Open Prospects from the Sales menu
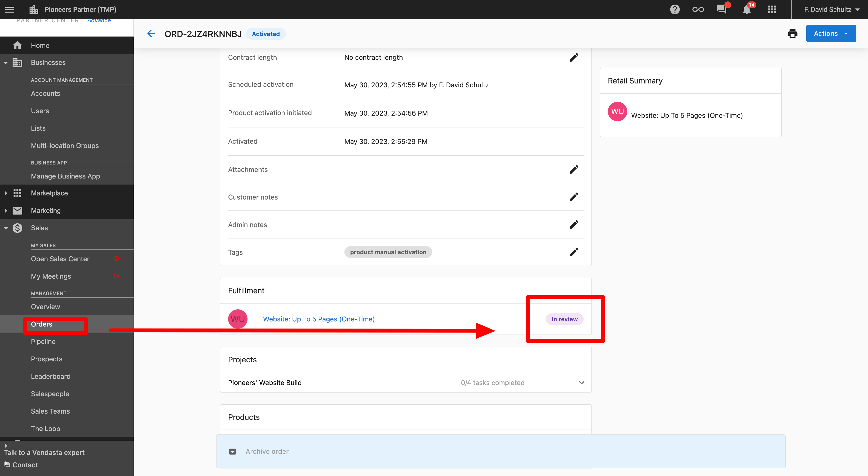868x476 pixels. (46, 359)
